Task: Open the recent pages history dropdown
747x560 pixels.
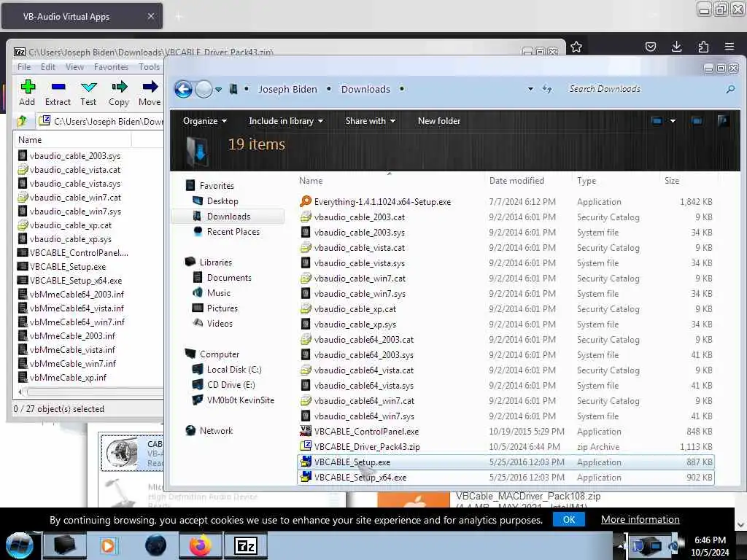Action: 218,90
